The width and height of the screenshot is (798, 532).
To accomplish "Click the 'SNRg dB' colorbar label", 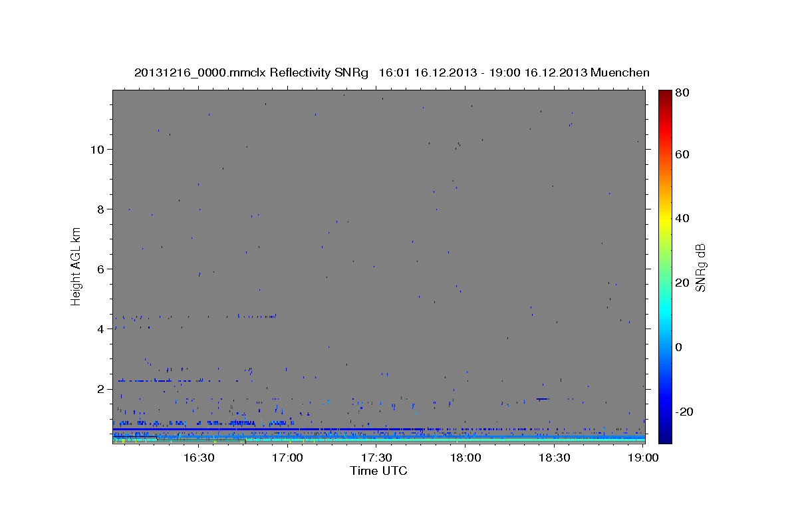I will pyautogui.click(x=700, y=267).
